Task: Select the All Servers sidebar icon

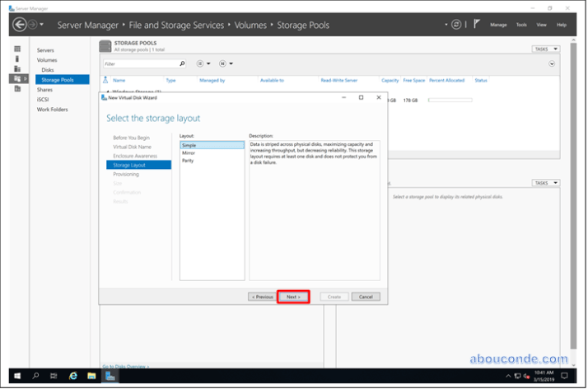Action: pyautogui.click(x=17, y=69)
